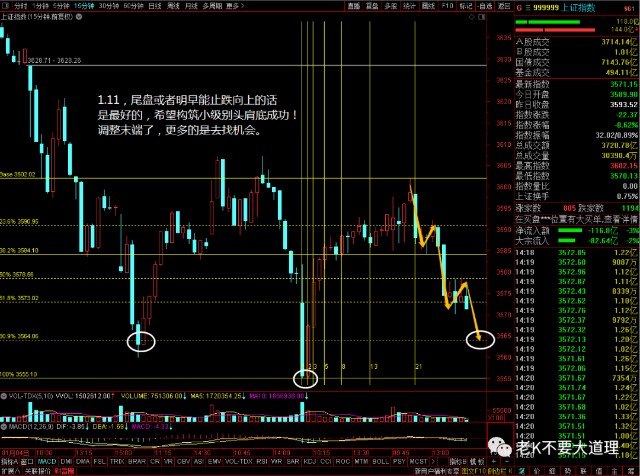Select the VOL-TDX indicator tab
The width and height of the screenshot is (640, 476).
point(239,461)
